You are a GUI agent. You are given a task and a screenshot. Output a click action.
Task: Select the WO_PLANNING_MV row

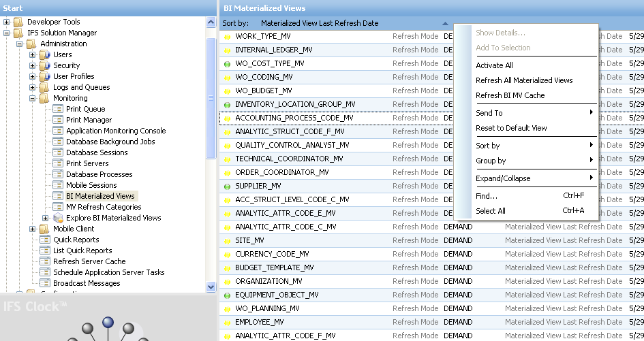pos(431,308)
